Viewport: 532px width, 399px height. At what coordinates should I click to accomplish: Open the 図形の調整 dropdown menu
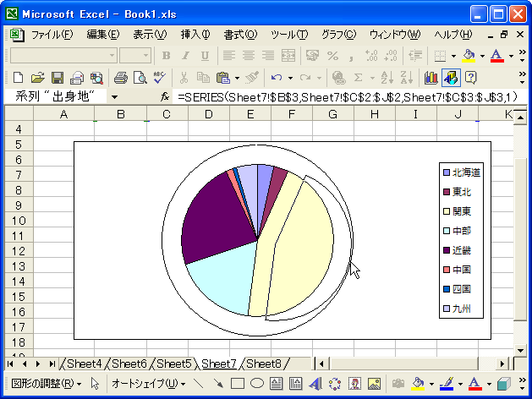click(x=47, y=384)
